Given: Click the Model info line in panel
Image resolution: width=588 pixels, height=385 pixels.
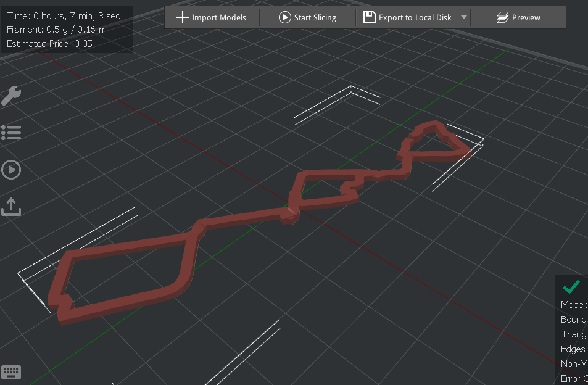Looking at the screenshot, I should [x=574, y=304].
